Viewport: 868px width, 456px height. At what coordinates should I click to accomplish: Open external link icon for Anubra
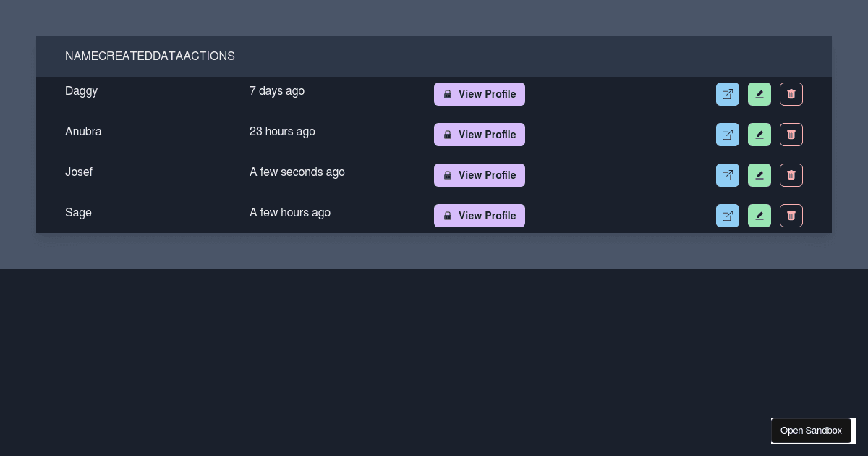click(x=728, y=135)
